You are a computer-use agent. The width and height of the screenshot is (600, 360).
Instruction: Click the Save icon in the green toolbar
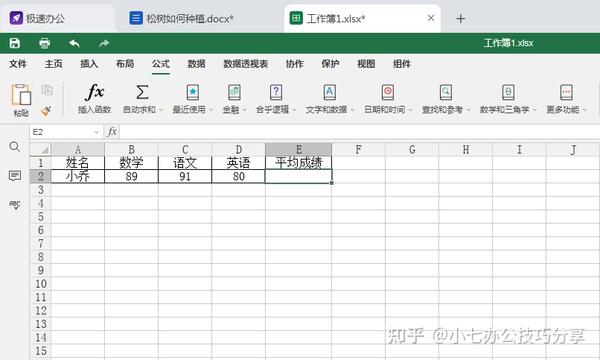pos(15,43)
